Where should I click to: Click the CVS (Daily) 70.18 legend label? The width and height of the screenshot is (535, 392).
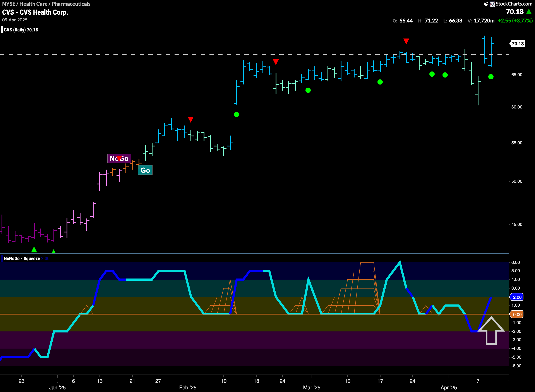21,30
